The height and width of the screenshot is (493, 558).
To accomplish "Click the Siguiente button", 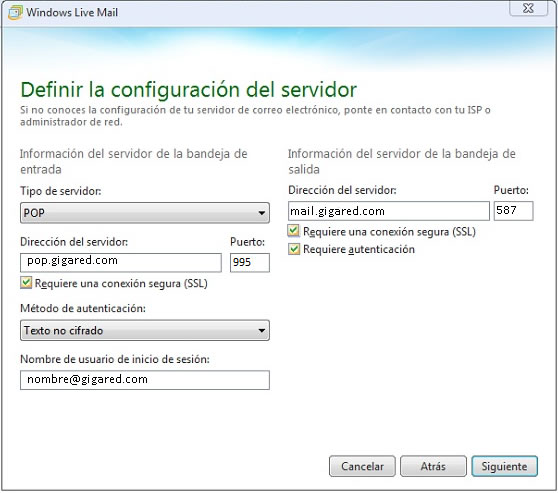I will point(505,466).
